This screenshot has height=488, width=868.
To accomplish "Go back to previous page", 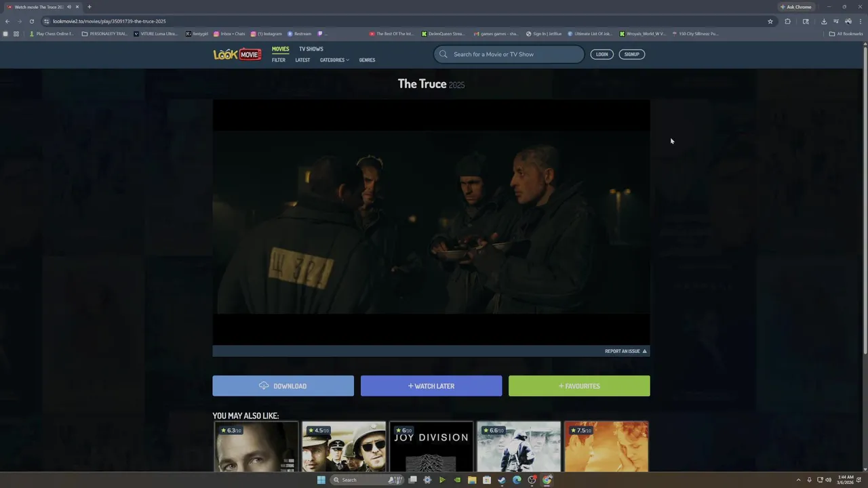I will point(7,21).
